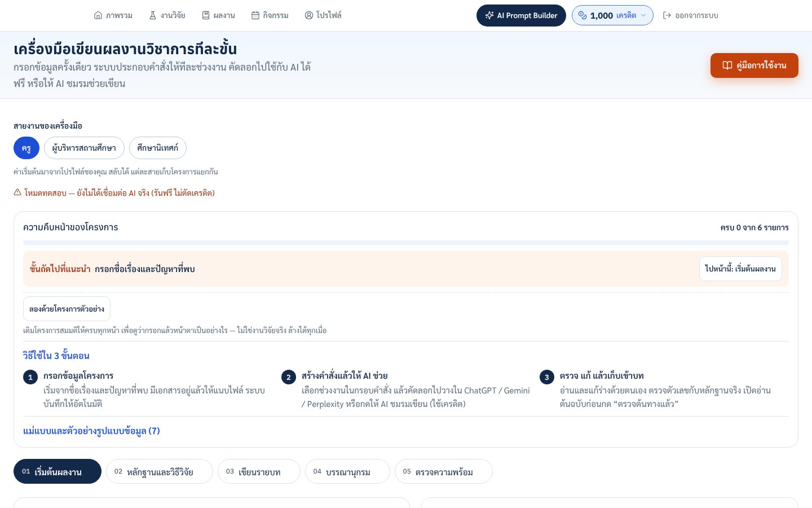Switch track to ผู้บริหารสถานศึกษา
The width and height of the screenshot is (812, 508).
[84, 148]
